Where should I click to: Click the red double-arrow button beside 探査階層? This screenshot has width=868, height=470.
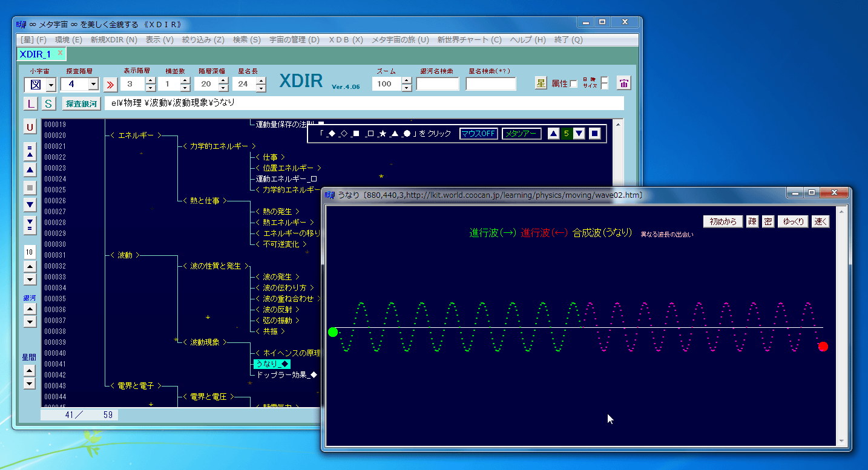(110, 84)
